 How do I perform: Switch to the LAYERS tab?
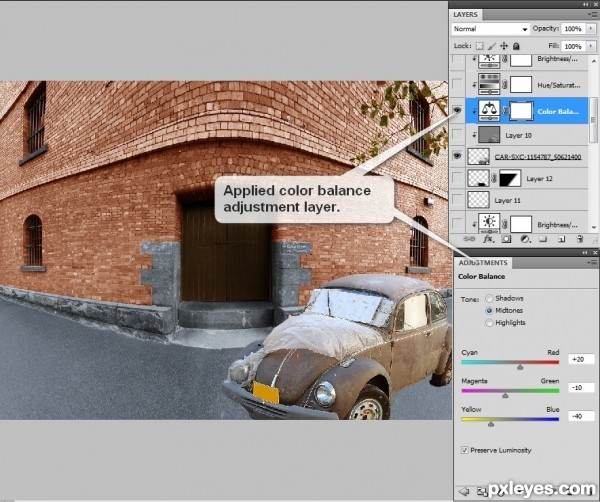(465, 15)
